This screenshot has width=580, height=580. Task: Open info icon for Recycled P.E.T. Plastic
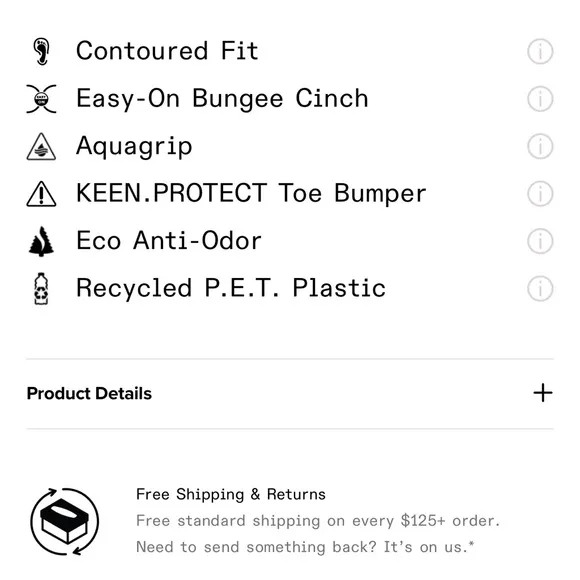click(540, 288)
